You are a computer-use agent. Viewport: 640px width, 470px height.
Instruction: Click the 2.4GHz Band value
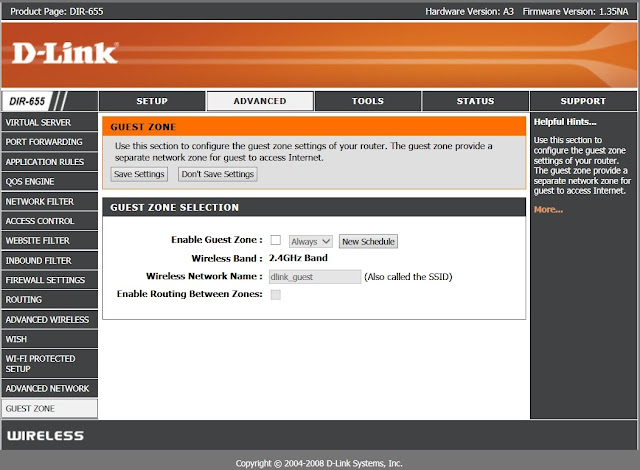[298, 258]
